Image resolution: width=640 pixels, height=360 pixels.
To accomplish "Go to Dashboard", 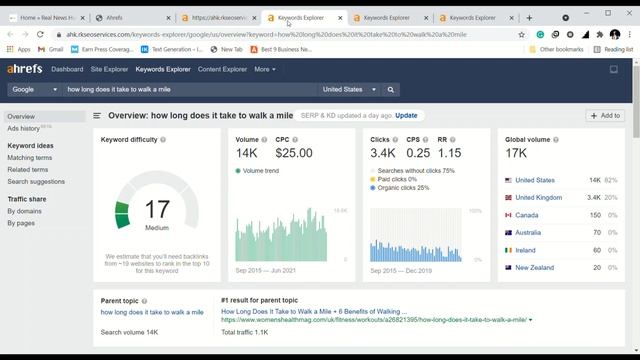I will click(67, 69).
